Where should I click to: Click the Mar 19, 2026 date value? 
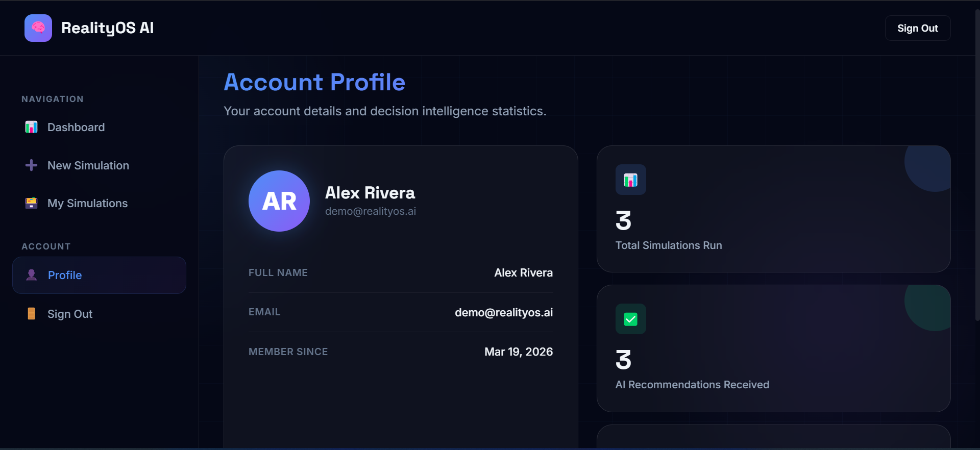point(519,352)
